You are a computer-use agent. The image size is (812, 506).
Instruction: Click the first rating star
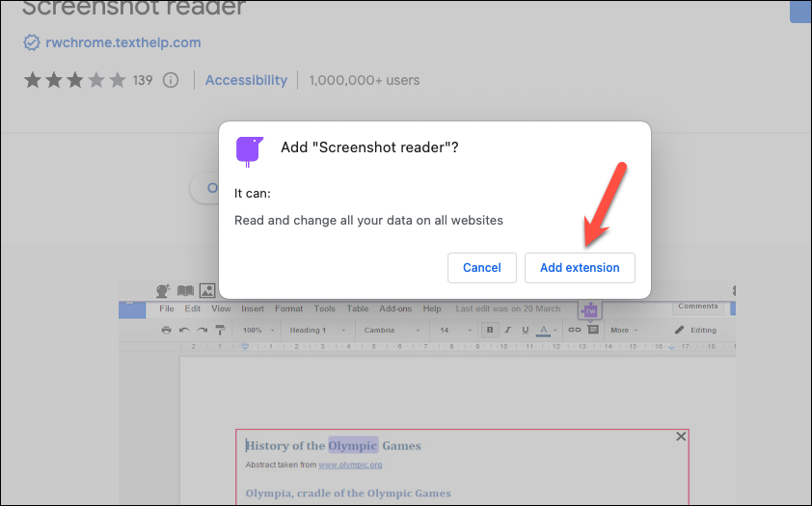33,80
